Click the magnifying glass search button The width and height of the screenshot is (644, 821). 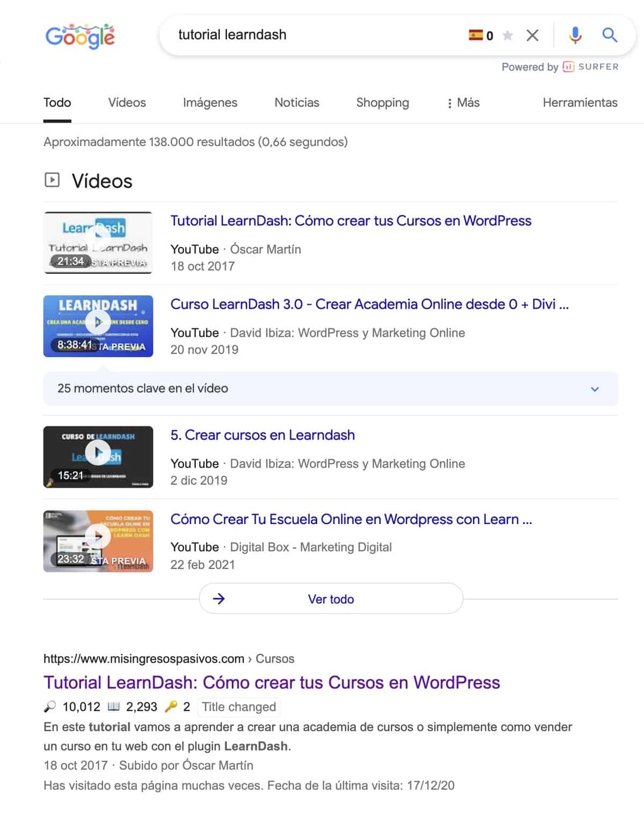[610, 35]
